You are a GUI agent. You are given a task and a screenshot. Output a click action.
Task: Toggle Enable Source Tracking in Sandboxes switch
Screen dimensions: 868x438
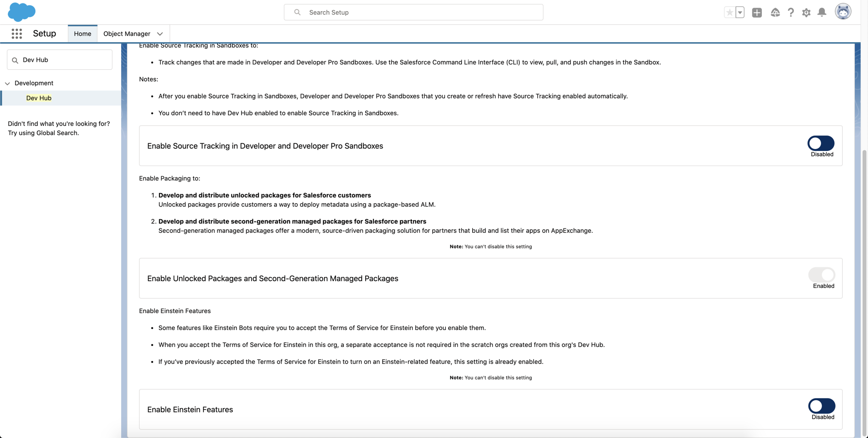click(821, 143)
